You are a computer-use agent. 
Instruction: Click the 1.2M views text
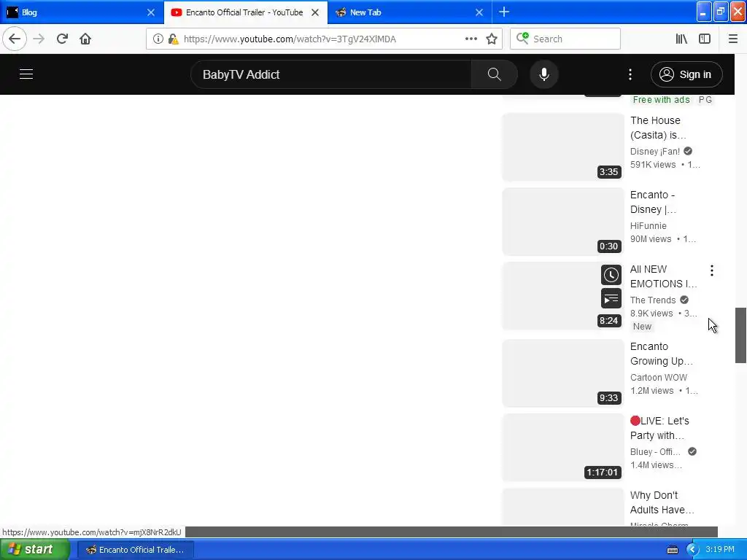(x=651, y=391)
